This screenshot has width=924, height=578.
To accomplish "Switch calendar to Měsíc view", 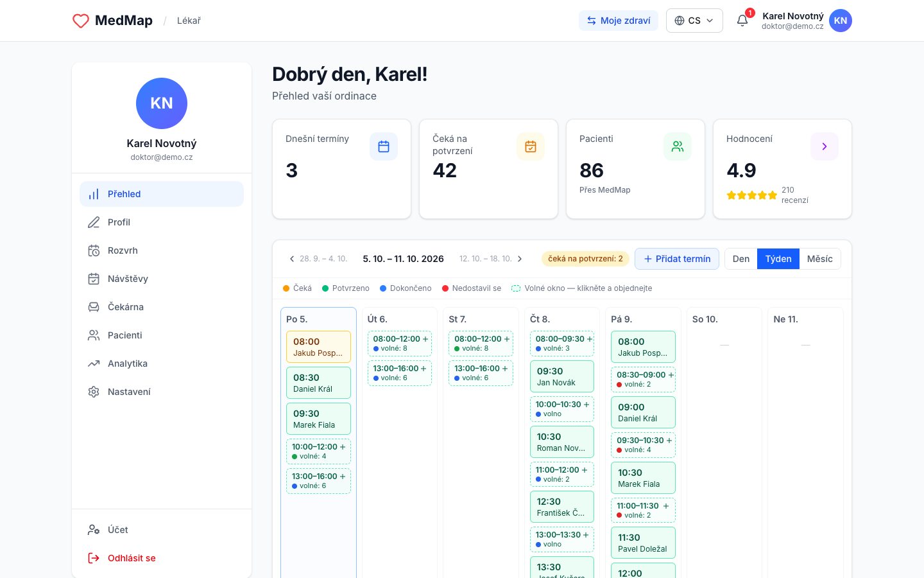I will coord(820,259).
